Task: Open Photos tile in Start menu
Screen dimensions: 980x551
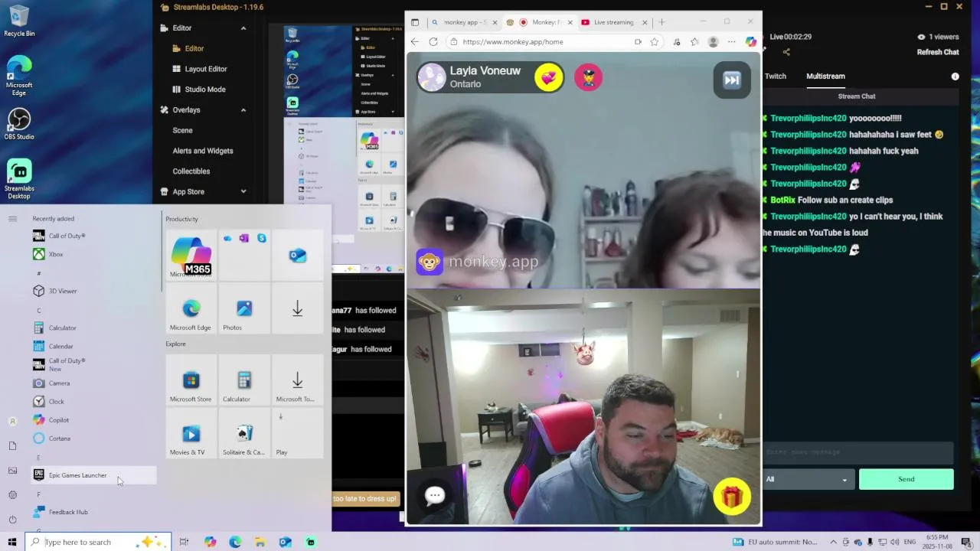Action: pyautogui.click(x=244, y=309)
